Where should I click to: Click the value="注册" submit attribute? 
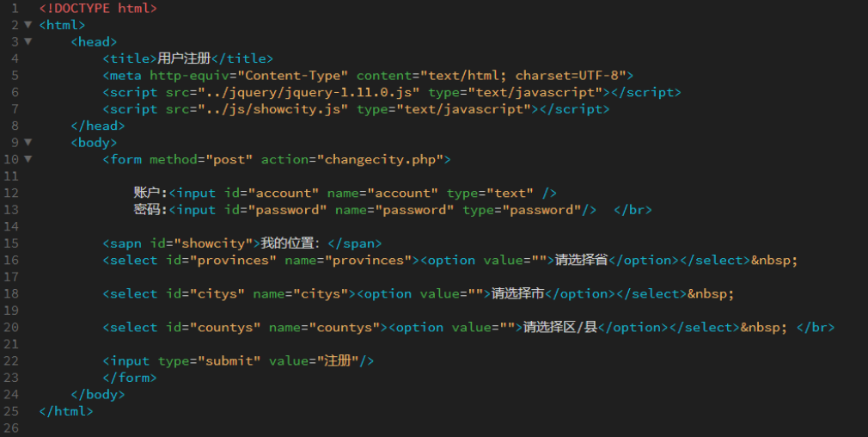point(315,360)
